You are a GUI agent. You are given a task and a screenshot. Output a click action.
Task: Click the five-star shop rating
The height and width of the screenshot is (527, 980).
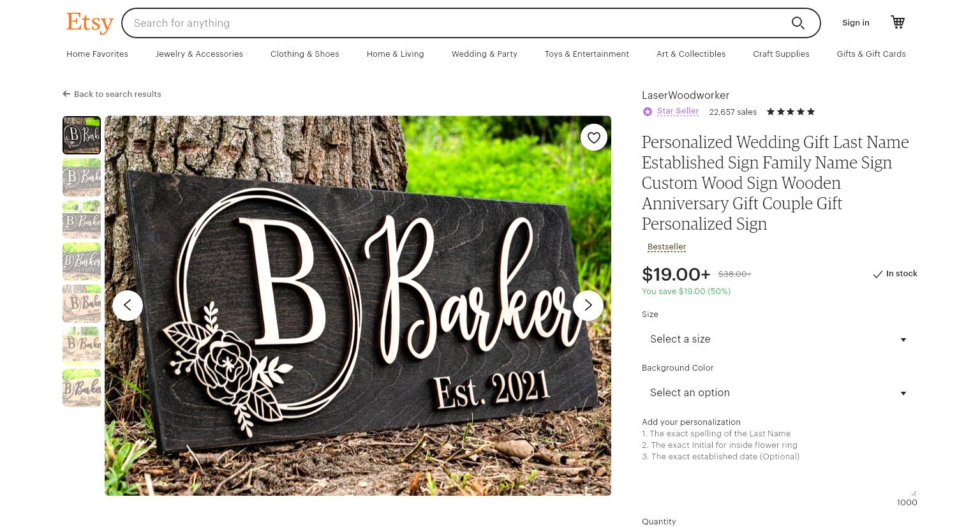pos(791,112)
